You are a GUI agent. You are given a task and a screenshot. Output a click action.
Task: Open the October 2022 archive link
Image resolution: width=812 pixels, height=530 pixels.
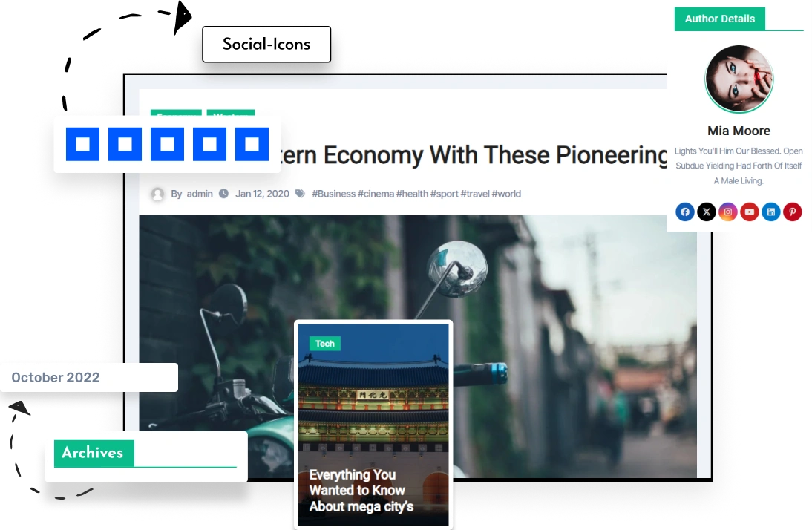coord(56,377)
